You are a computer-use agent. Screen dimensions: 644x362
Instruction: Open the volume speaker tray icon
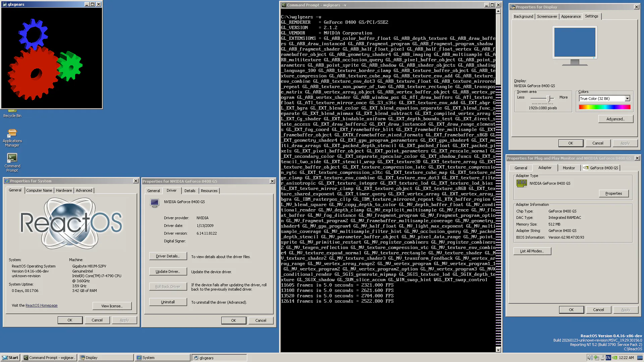pyautogui.click(x=590, y=358)
